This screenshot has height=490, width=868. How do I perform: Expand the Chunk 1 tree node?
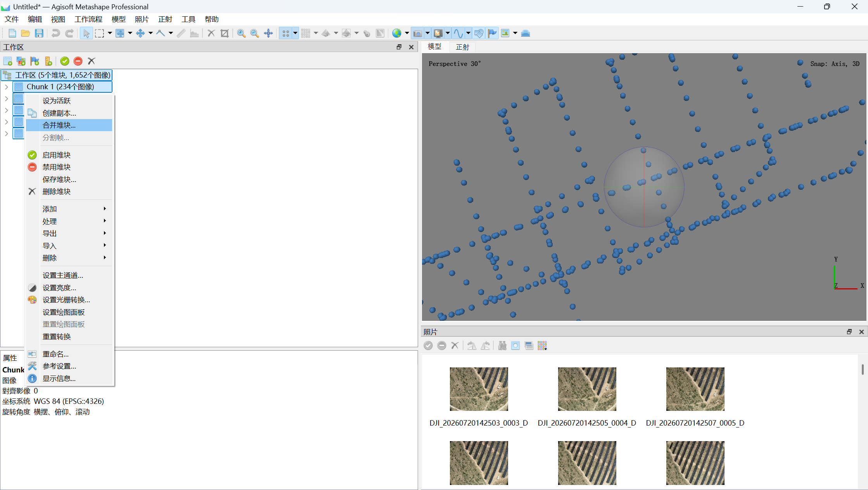click(6, 87)
